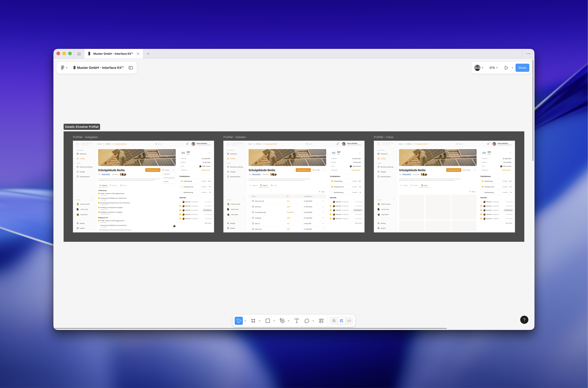Expand the presentation play options arrow
The height and width of the screenshot is (388, 588).
point(512,68)
